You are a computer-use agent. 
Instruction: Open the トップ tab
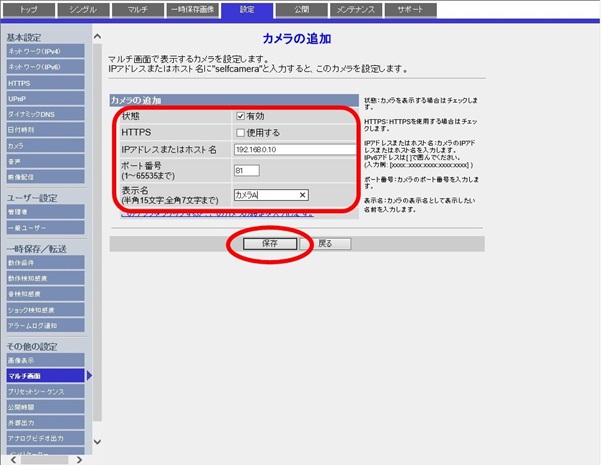(29, 10)
